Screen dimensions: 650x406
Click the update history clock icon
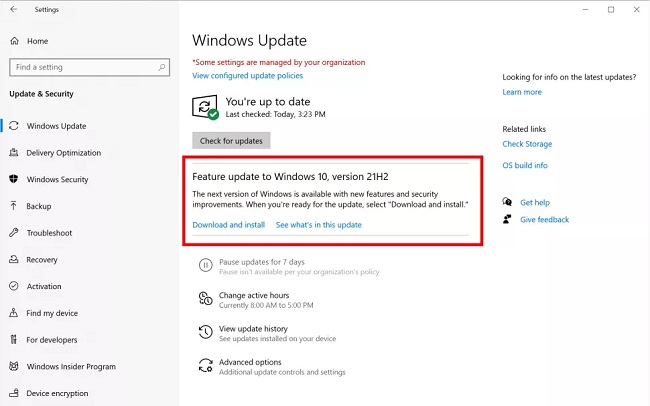point(206,332)
